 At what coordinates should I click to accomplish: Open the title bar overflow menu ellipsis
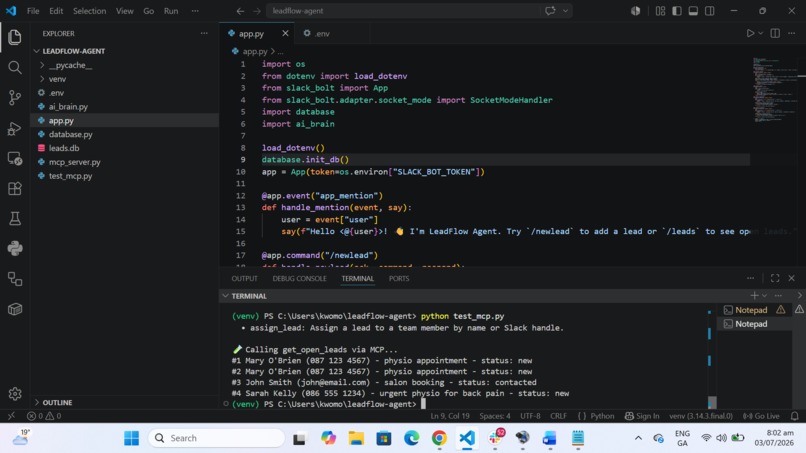(195, 11)
